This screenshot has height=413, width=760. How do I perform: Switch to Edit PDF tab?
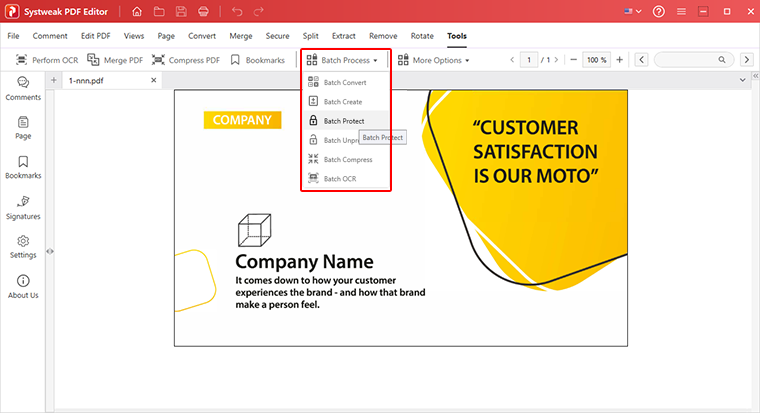tap(95, 36)
